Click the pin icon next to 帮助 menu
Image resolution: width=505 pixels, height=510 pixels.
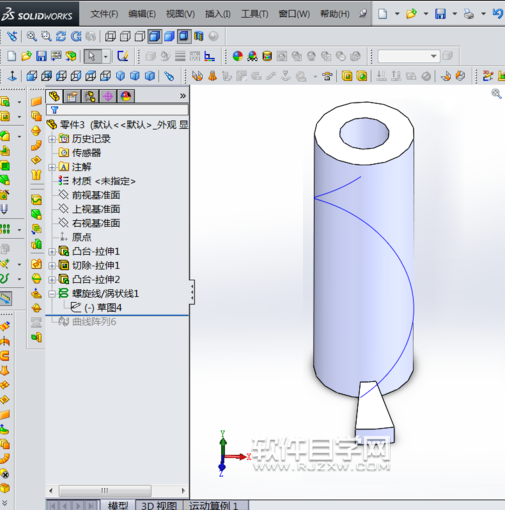(363, 14)
